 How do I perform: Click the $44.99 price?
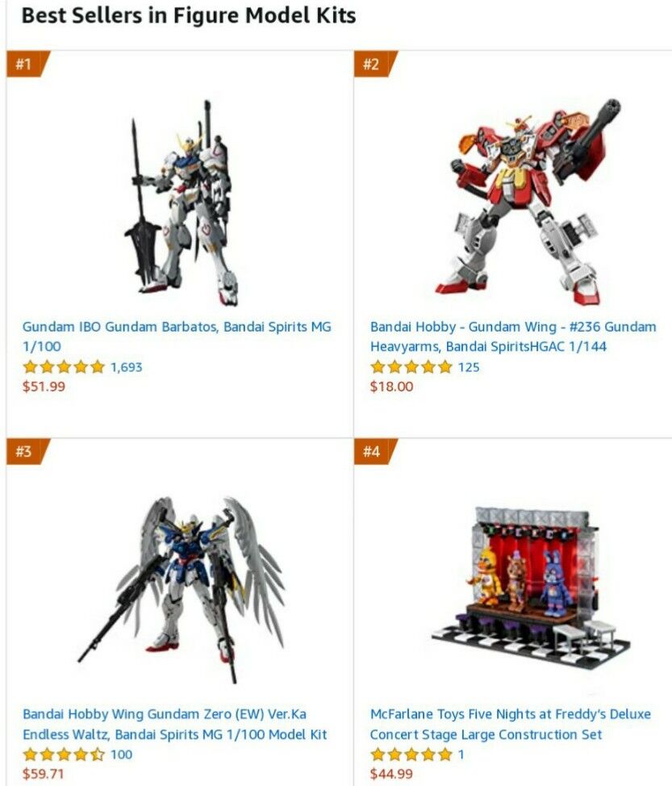[391, 774]
